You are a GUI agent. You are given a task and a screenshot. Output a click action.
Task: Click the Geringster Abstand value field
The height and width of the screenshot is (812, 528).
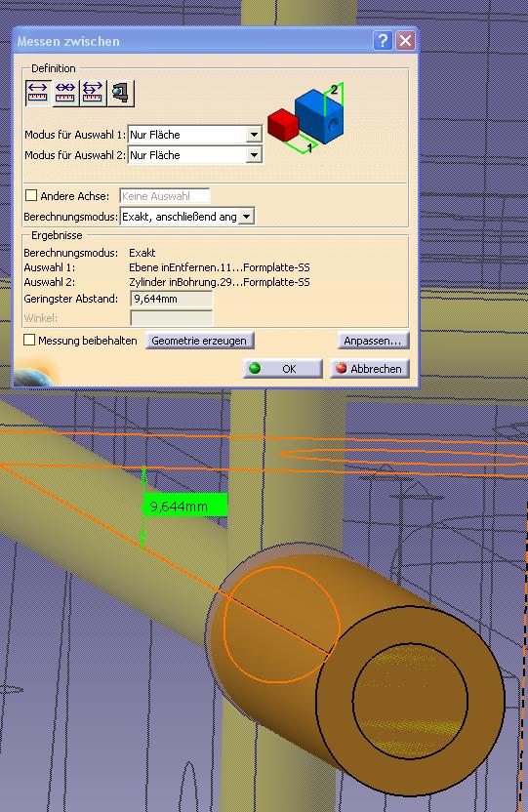pos(172,299)
